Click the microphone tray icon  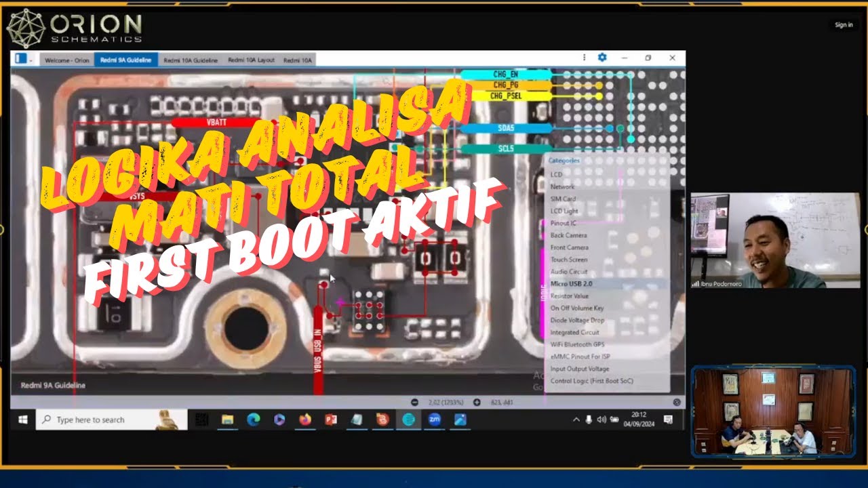coord(589,420)
